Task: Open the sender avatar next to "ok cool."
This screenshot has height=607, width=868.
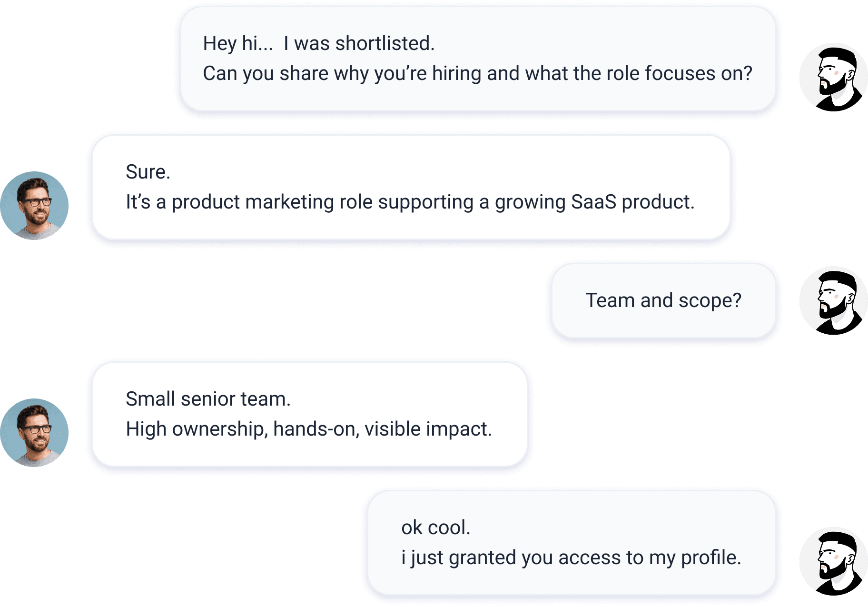Action: [x=833, y=561]
